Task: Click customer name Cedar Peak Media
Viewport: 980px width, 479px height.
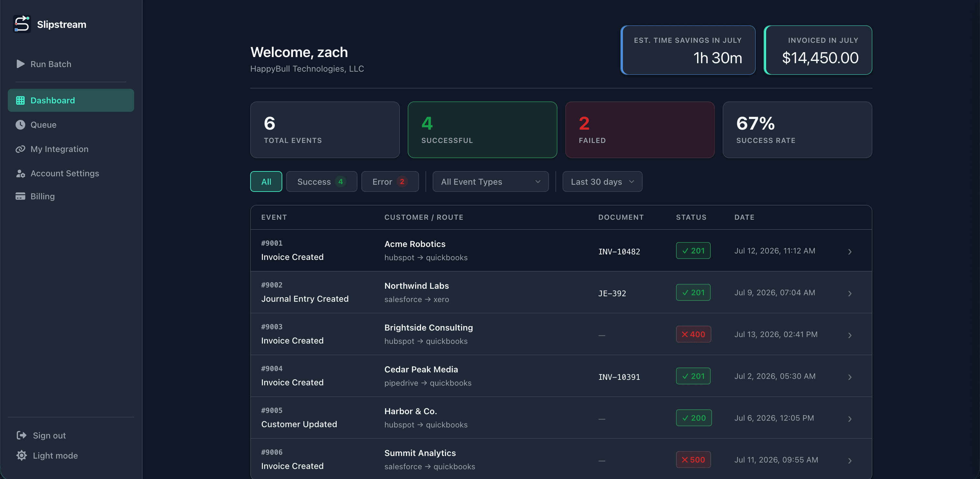Action: point(421,369)
